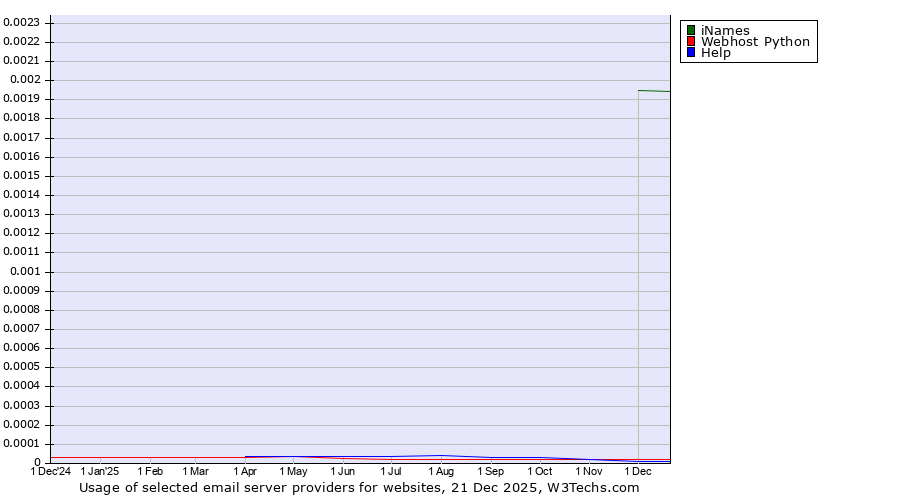This screenshot has height=500, width=900.
Task: Click the 1 Jun x-axis label
Action: (343, 471)
